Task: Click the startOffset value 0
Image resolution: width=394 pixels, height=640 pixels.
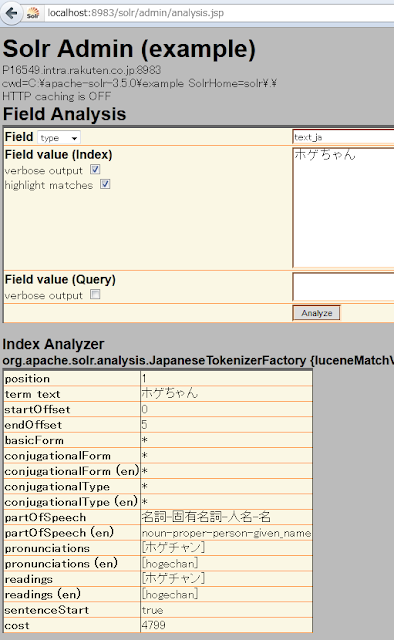Action: pos(145,409)
